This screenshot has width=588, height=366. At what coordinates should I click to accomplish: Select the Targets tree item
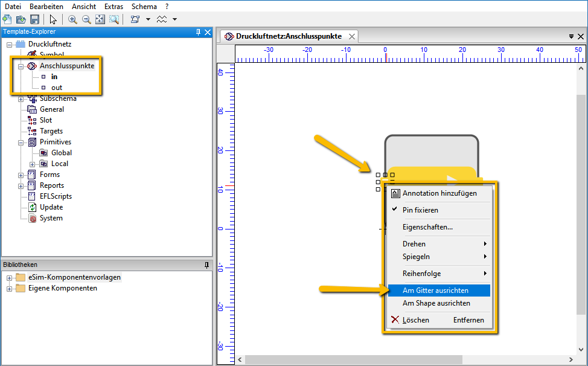tap(51, 131)
